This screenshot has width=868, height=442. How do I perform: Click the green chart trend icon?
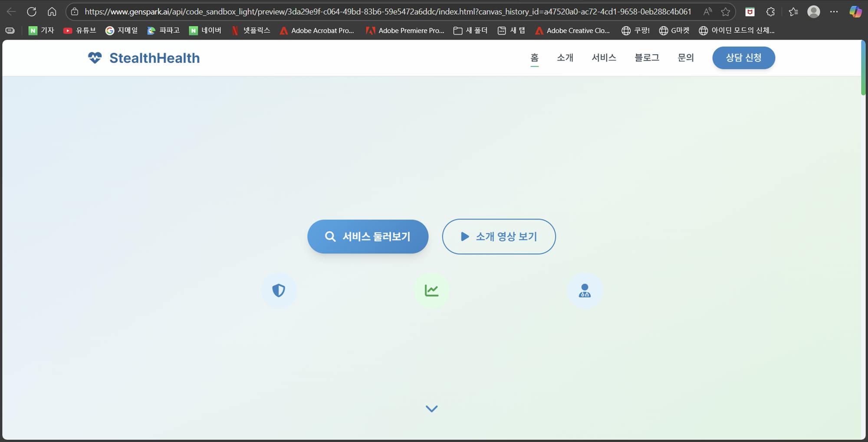click(x=431, y=291)
